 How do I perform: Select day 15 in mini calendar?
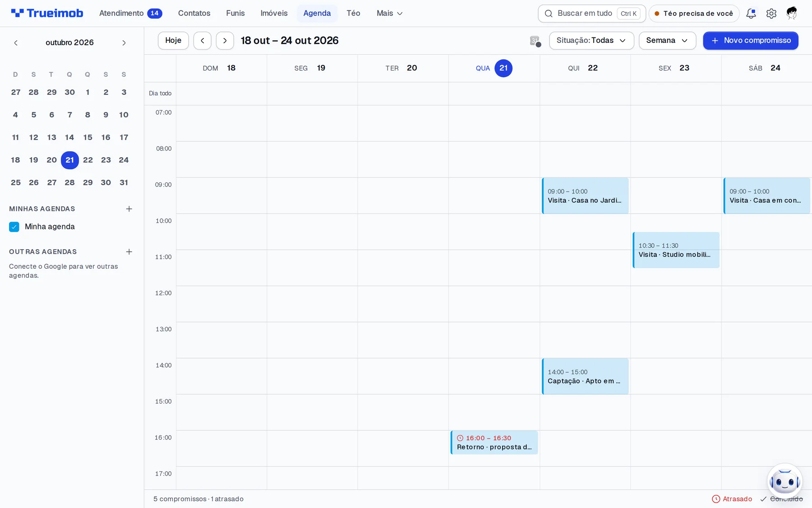pos(88,137)
